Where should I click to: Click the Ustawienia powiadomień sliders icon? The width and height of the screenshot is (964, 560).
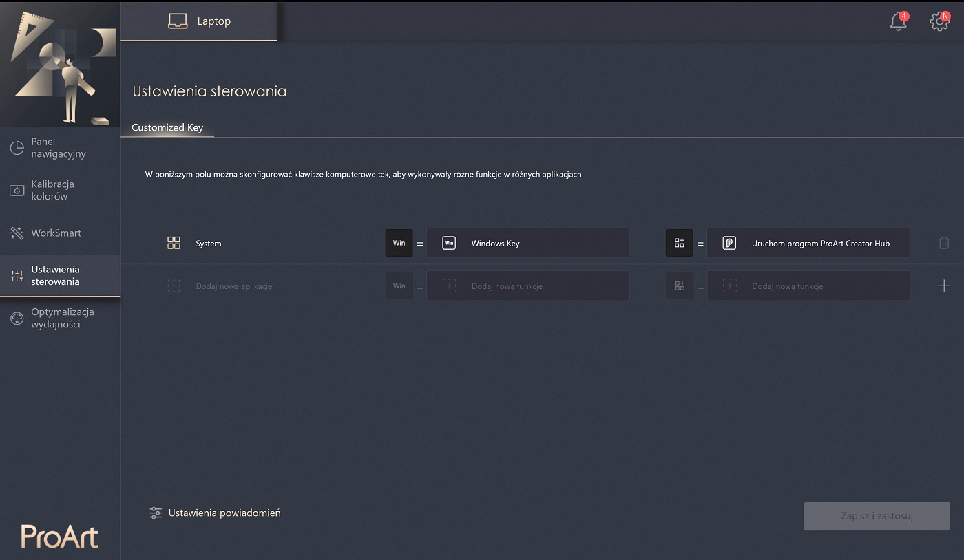[x=156, y=513]
